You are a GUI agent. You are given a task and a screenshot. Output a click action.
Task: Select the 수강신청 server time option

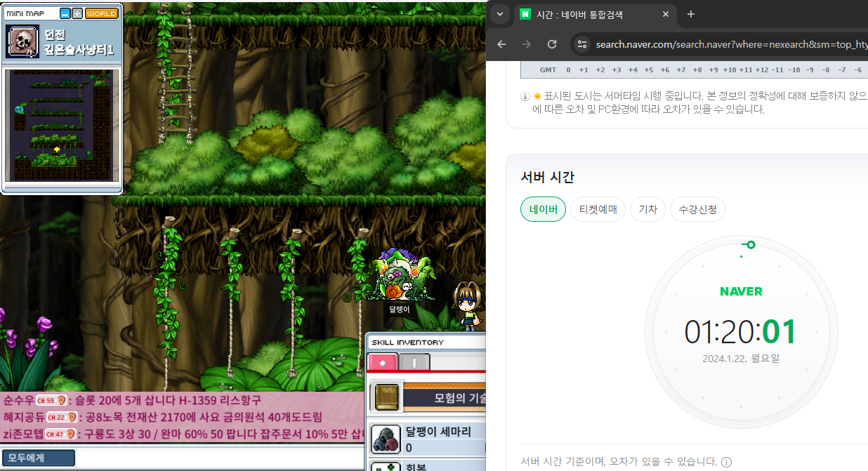697,209
